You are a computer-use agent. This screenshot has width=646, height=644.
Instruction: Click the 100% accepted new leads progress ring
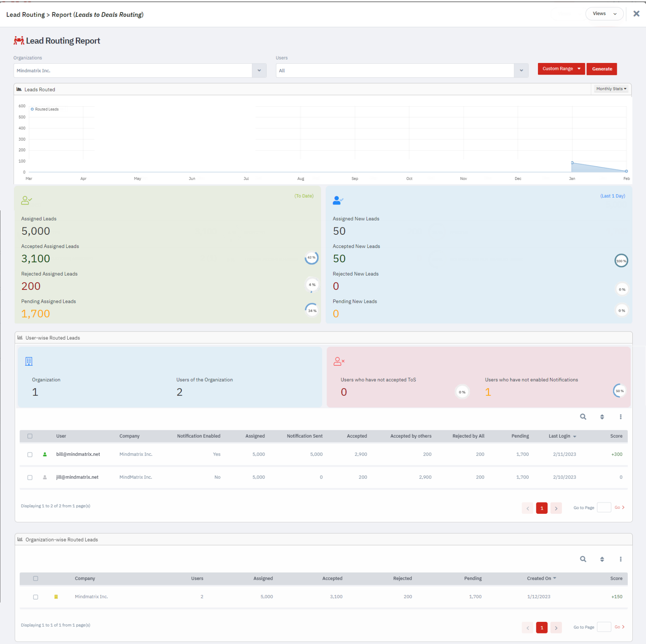pyautogui.click(x=621, y=260)
